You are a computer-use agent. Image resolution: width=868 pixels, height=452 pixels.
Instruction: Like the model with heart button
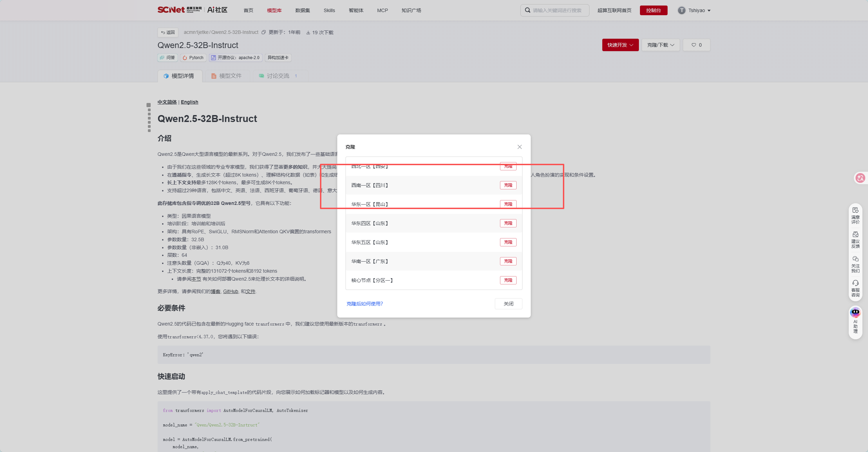pos(696,45)
